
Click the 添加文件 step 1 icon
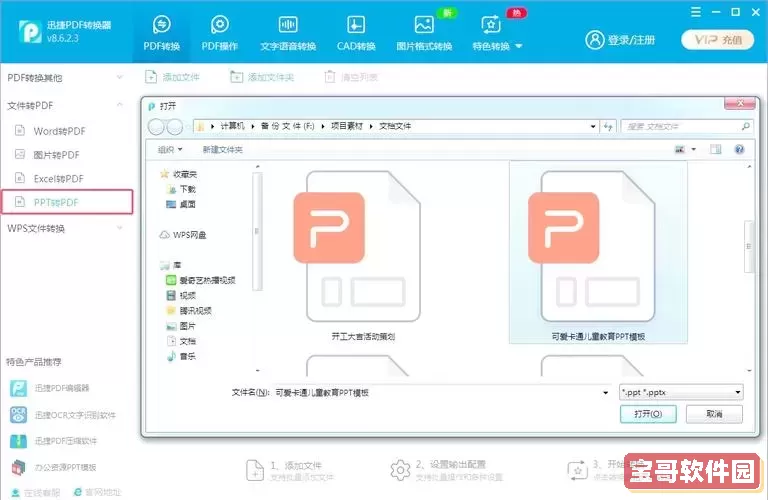(x=255, y=470)
